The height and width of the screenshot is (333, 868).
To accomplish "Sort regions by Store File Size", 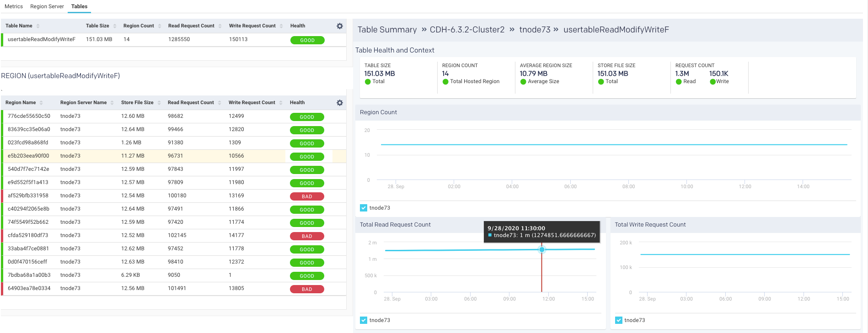I will 159,103.
